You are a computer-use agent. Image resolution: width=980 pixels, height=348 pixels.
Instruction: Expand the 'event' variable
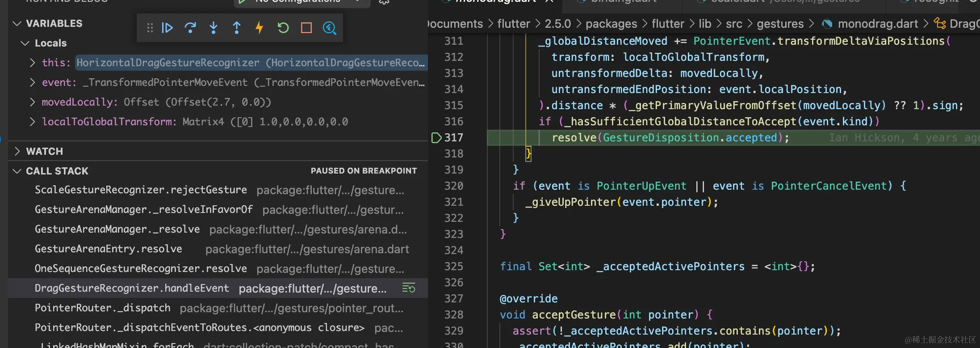(32, 82)
